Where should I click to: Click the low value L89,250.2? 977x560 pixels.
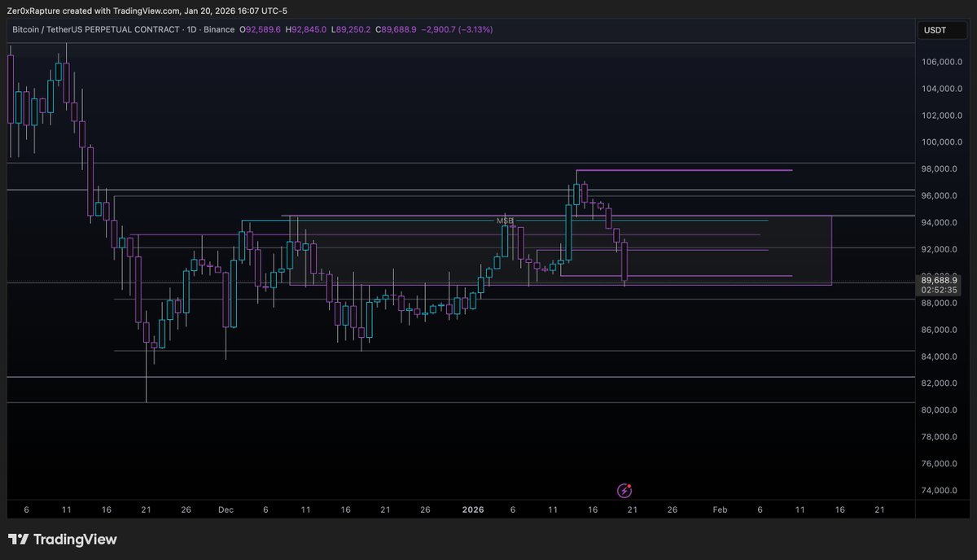pyautogui.click(x=351, y=29)
